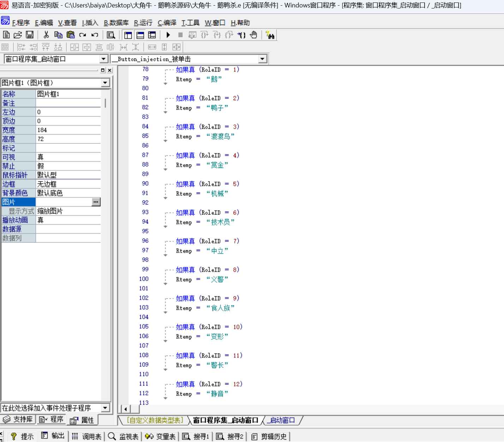Image resolution: width=504 pixels, height=442 pixels.
Task: Click the New document icon
Action: (6, 35)
